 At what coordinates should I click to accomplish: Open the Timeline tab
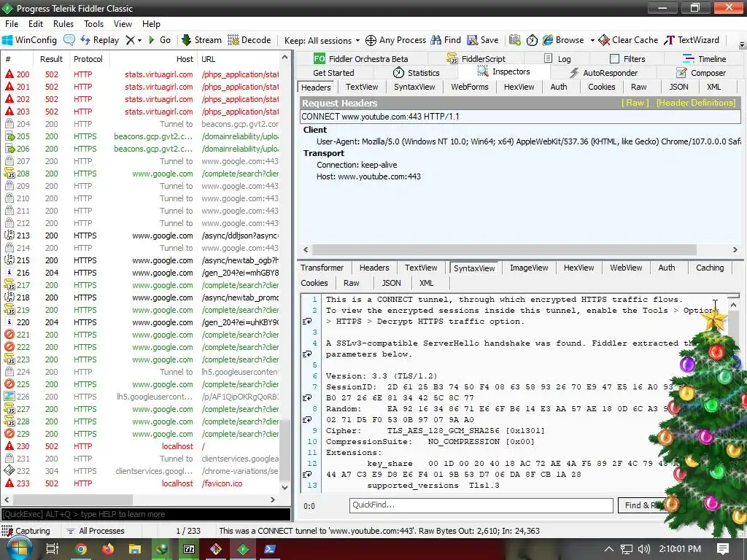[704, 58]
